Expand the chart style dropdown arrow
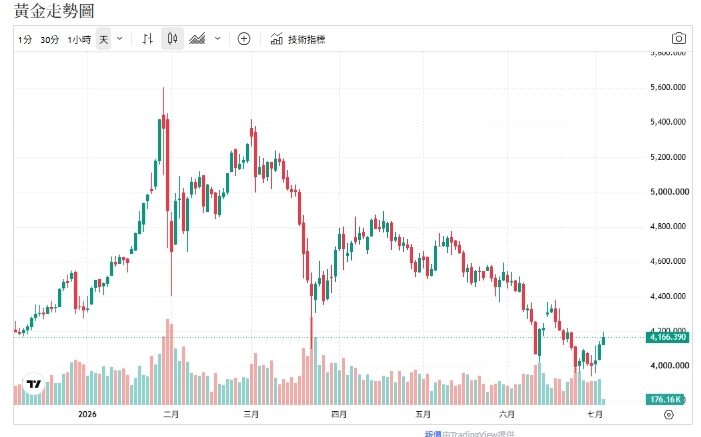Viewport: 701px width, 437px height. coord(218,39)
